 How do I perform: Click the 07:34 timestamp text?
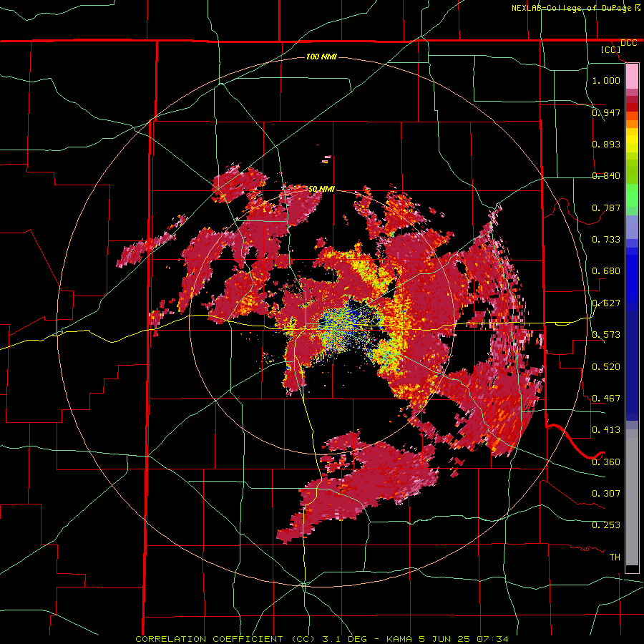coord(492,639)
